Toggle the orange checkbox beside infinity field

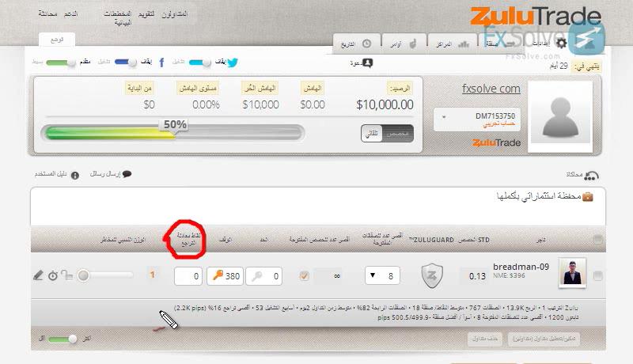pos(304,275)
